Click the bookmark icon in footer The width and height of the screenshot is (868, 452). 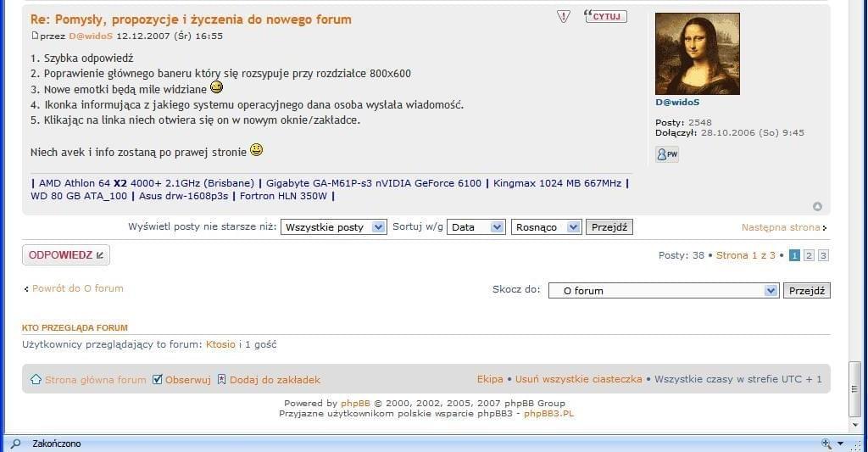click(x=221, y=379)
